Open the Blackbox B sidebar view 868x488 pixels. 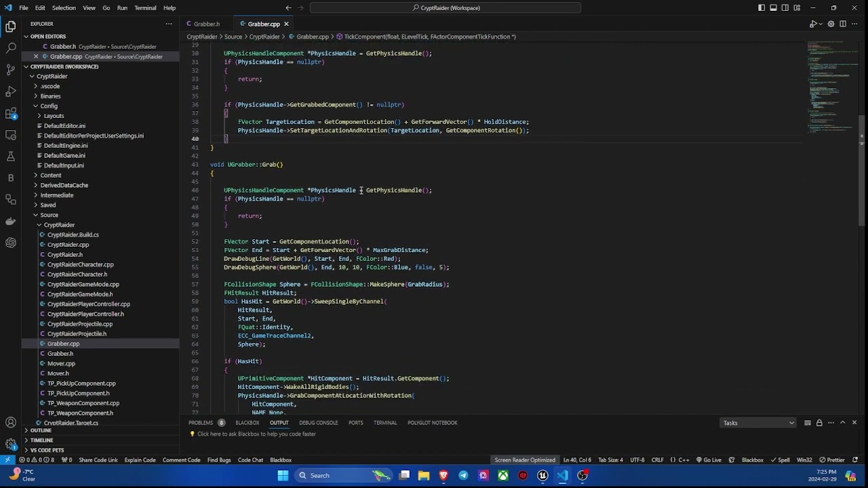pyautogui.click(x=11, y=178)
